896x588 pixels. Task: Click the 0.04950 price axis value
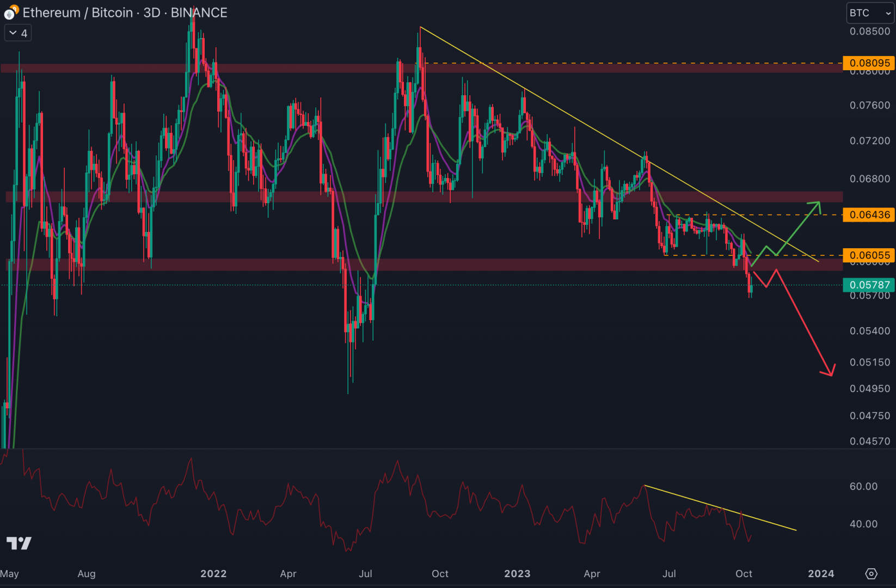coord(870,389)
